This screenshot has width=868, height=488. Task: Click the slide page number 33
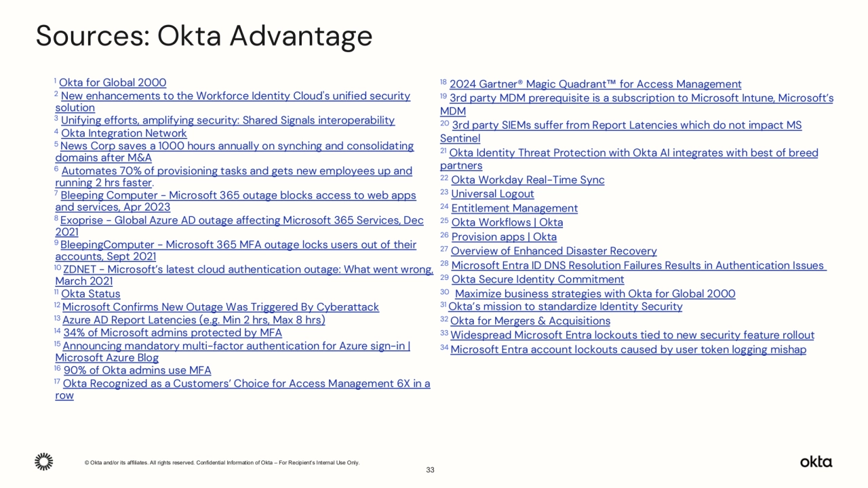[430, 470]
